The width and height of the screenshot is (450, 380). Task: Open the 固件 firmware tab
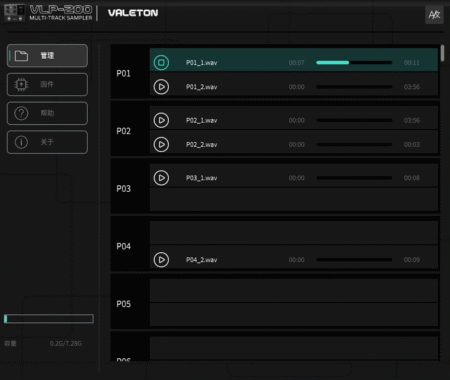[x=47, y=84]
